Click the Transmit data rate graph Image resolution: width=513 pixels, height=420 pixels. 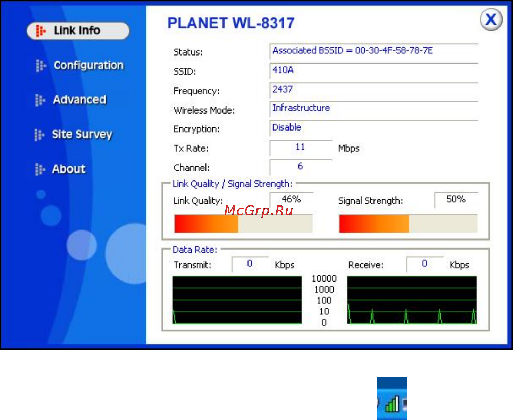point(237,300)
